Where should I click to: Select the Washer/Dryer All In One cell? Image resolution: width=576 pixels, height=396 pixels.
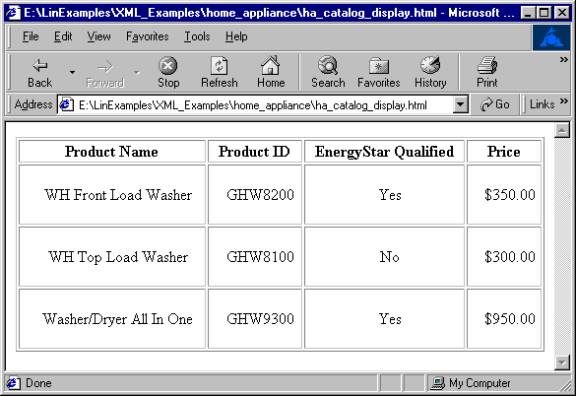point(112,319)
